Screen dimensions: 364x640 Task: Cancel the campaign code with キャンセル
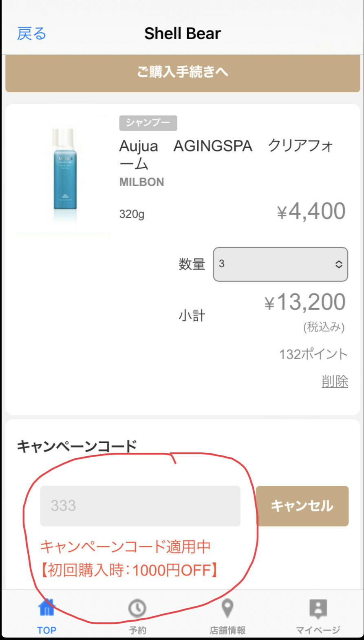click(302, 506)
